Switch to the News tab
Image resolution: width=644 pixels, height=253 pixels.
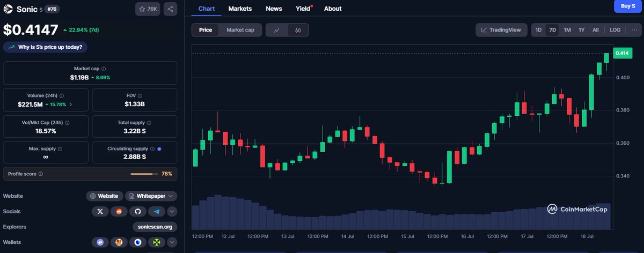tap(274, 9)
